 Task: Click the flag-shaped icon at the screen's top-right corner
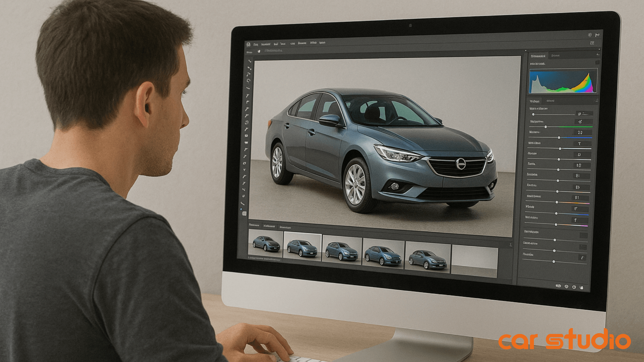597,35
